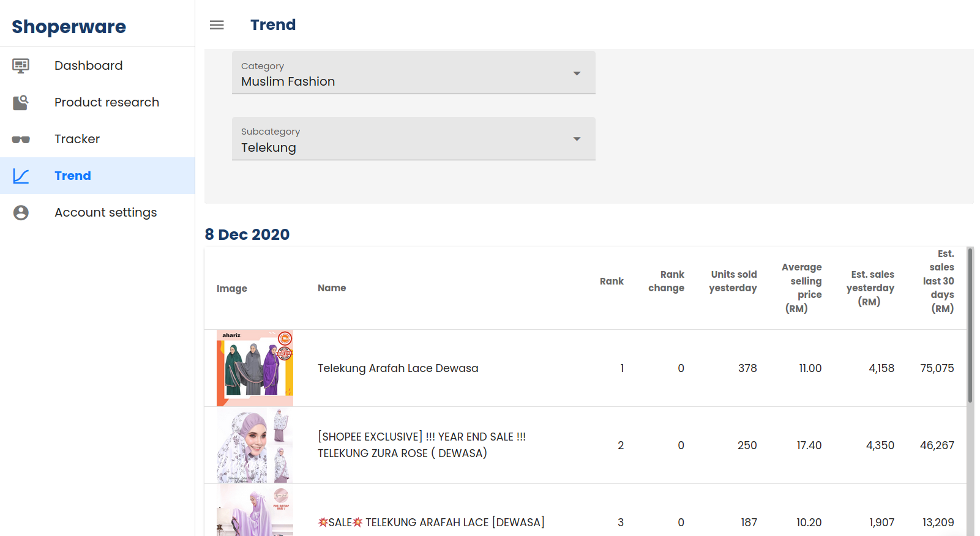Click the Subcategory dropdown arrow
The height and width of the screenshot is (536, 980).
tap(577, 139)
